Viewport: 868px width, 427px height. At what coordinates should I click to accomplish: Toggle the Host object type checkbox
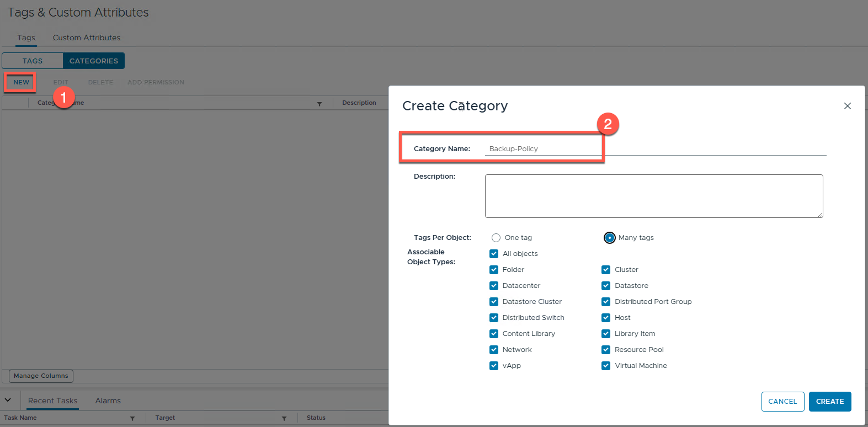click(x=606, y=318)
